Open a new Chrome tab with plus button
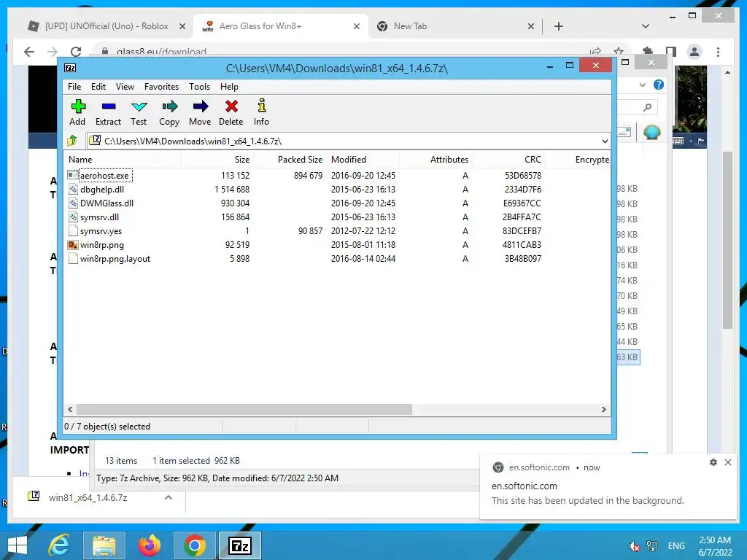This screenshot has height=560, width=747. pos(559,26)
